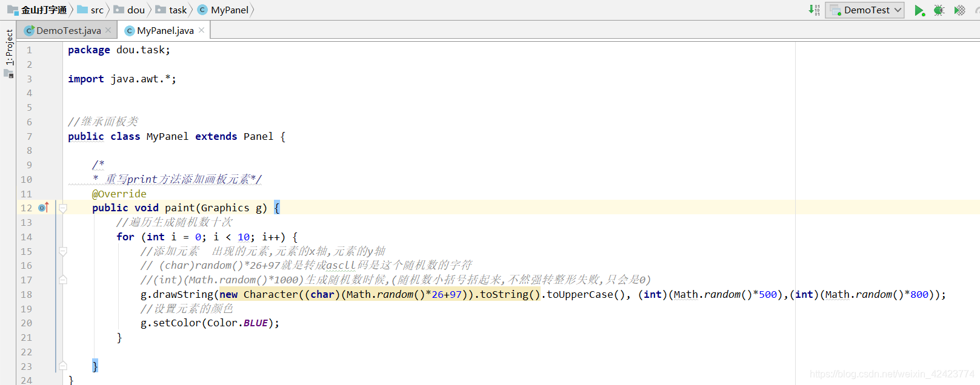Collapse the comment fold on line 15

(x=62, y=251)
